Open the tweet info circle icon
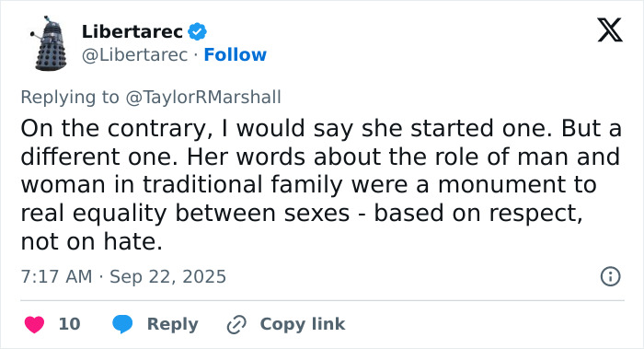Image resolution: width=644 pixels, height=349 pixels. pyautogui.click(x=610, y=276)
